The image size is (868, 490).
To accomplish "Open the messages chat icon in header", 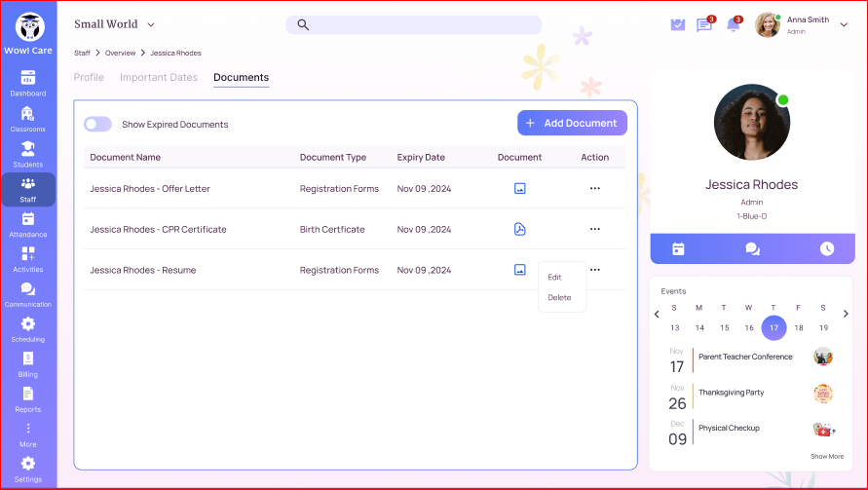I will point(704,25).
